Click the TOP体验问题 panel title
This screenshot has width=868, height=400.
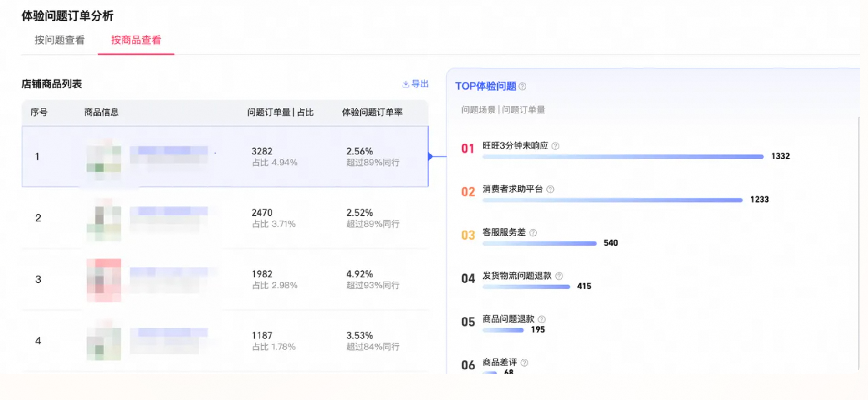click(485, 87)
